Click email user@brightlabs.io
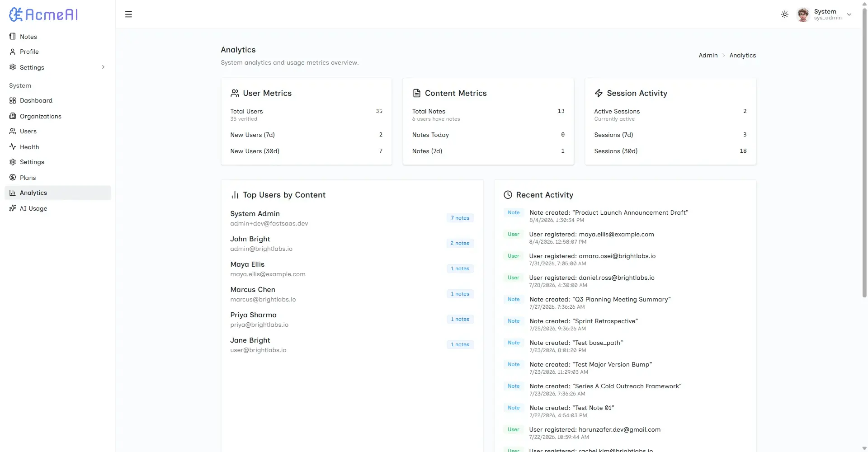The width and height of the screenshot is (868, 452). (x=258, y=350)
